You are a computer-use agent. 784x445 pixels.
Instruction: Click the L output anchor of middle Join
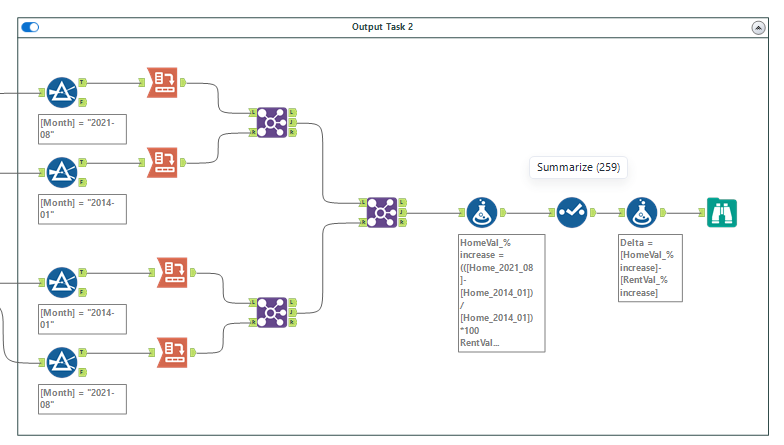(x=402, y=202)
